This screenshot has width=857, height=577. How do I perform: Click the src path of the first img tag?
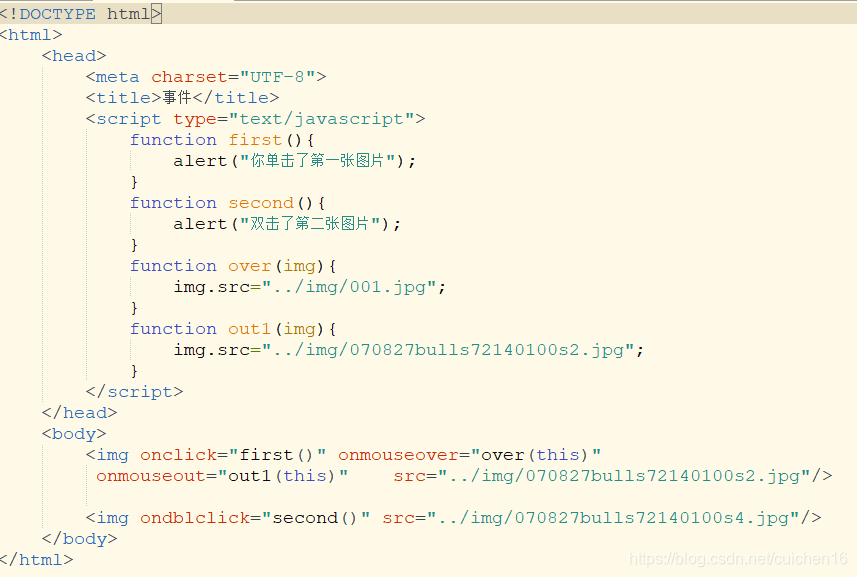point(624,476)
